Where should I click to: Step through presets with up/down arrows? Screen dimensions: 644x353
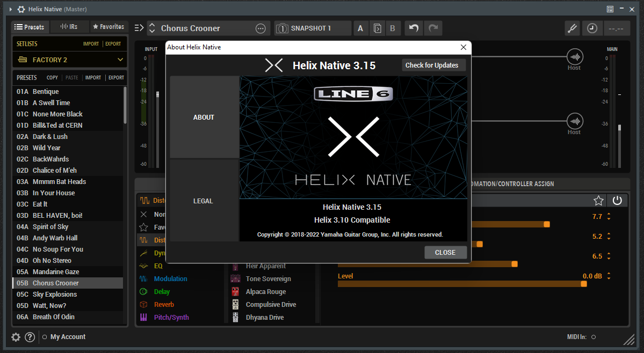152,28
